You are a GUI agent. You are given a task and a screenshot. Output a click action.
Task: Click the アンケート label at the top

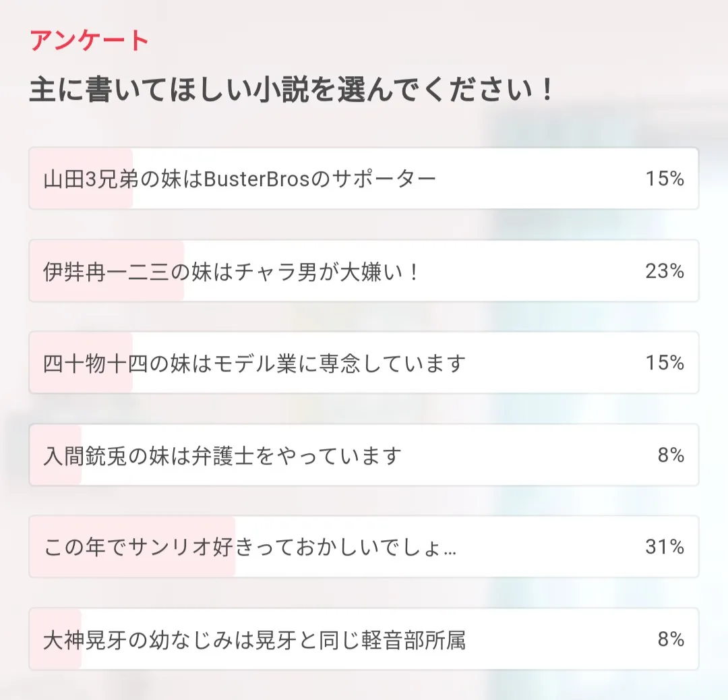click(89, 41)
